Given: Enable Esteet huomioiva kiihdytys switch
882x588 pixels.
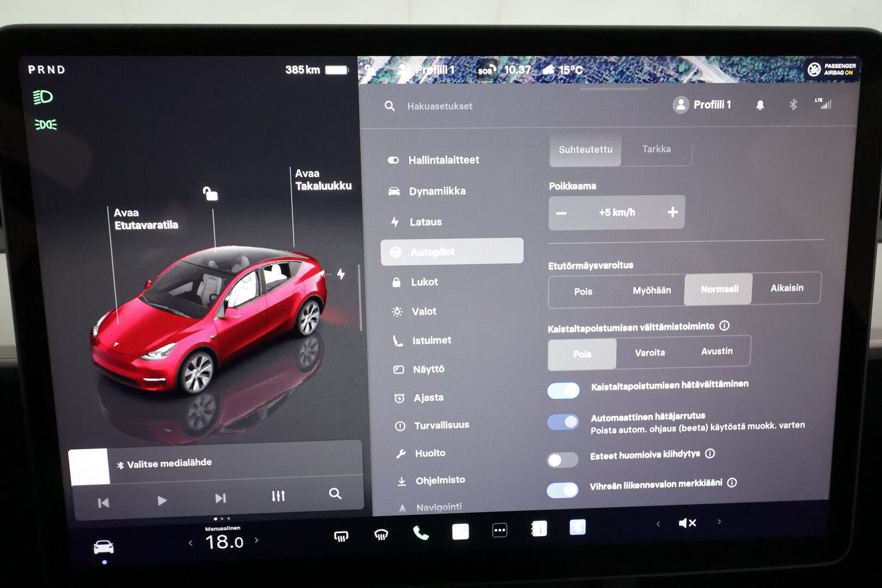Looking at the screenshot, I should pyautogui.click(x=562, y=460).
